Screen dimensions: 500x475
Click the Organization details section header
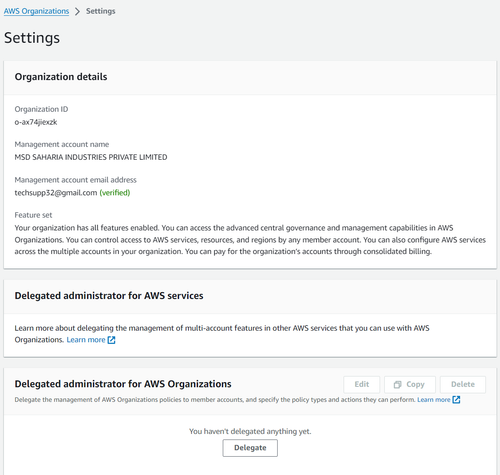click(x=61, y=77)
